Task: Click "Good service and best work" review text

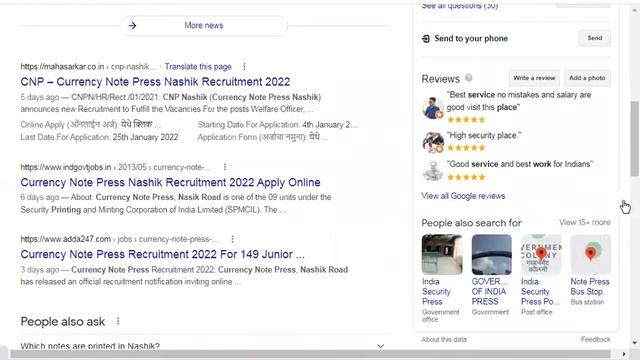Action: coord(520,164)
